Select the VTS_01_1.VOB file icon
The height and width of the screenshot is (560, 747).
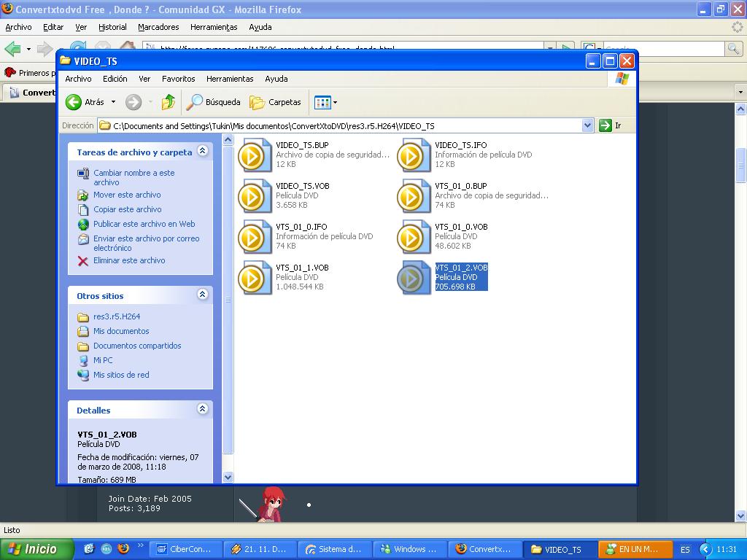[x=255, y=278]
